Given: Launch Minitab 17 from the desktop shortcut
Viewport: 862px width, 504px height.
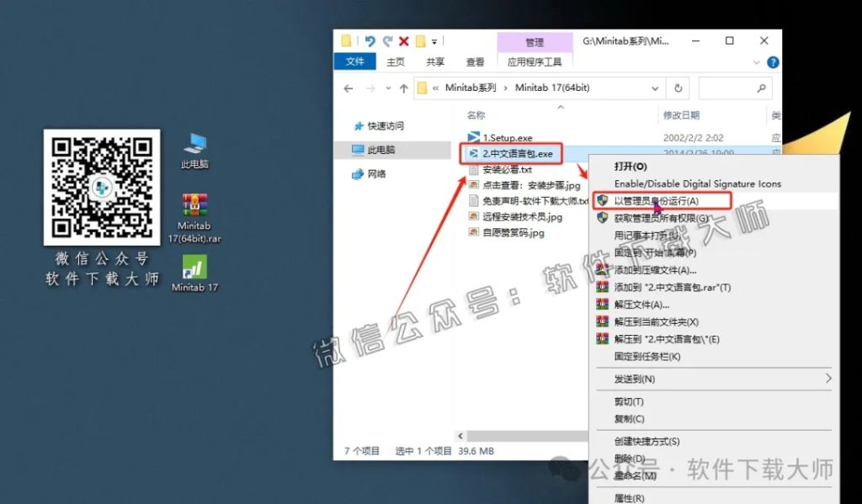Looking at the screenshot, I should click(x=194, y=269).
